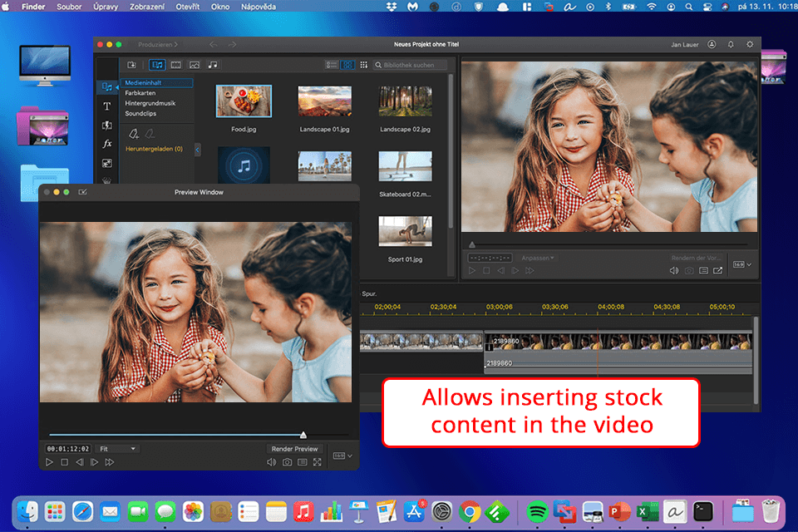Open settings gear in title bar
The height and width of the screenshot is (532, 798).
coord(750,44)
